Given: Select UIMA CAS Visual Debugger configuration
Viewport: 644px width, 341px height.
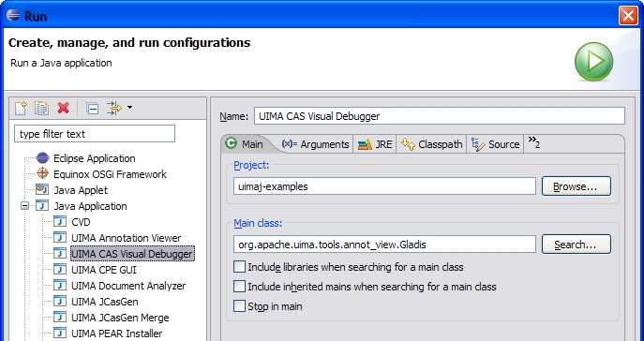Looking at the screenshot, I should click(x=132, y=254).
